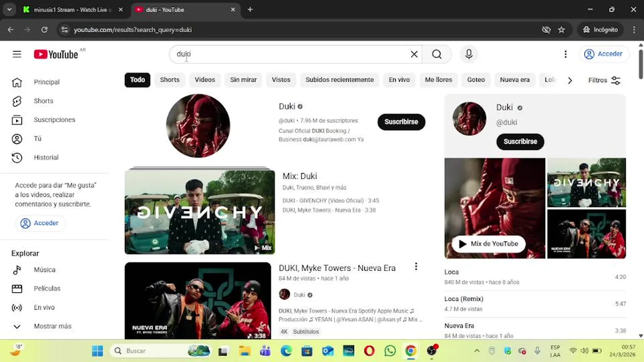Play Loca (Remix) from the right panel list

point(535,304)
